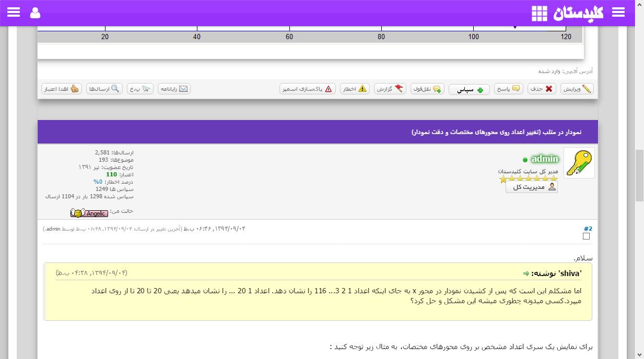This screenshot has height=359, width=644.
Task: Click the آدرس آی‌پی IP address text
Action: pyautogui.click(x=566, y=71)
